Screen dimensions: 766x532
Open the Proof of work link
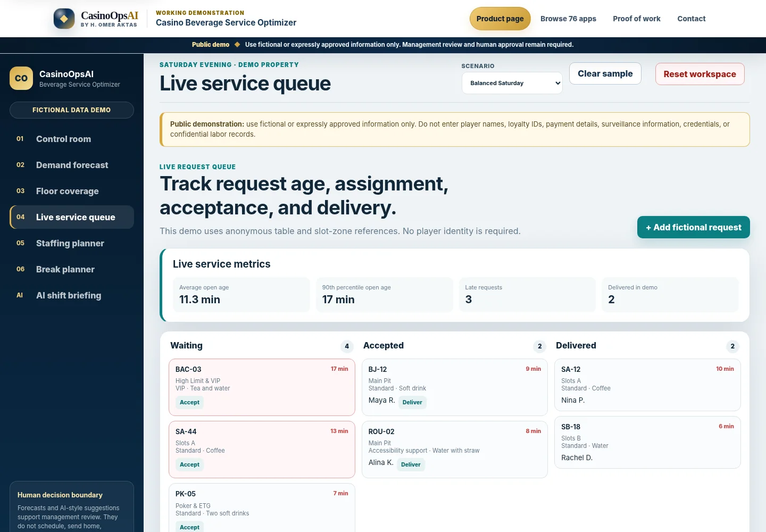[637, 19]
